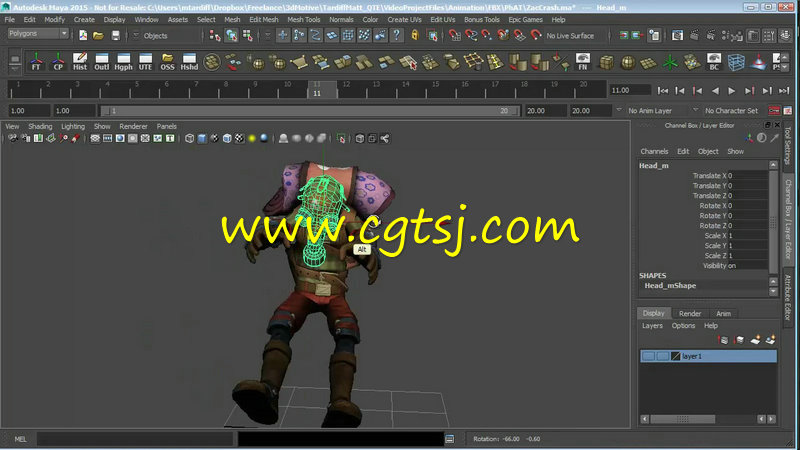The width and height of the screenshot is (800, 450).
Task: Switch to the Render layer tab
Action: (x=690, y=313)
